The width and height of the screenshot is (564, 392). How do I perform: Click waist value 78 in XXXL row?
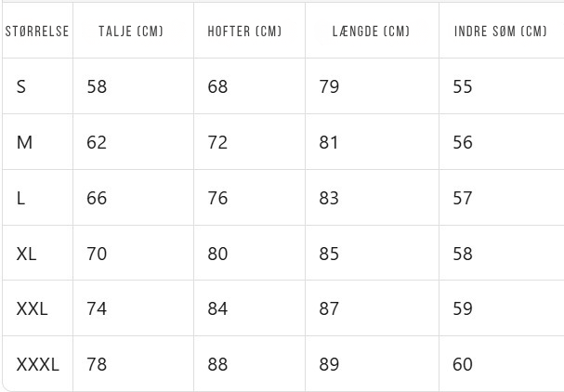click(97, 365)
